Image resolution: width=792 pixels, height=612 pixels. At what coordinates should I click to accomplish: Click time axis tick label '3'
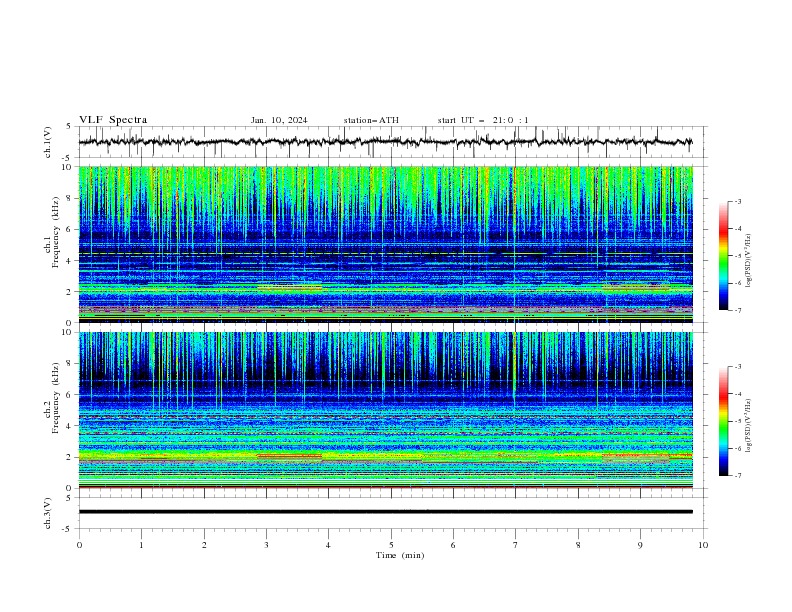(266, 545)
